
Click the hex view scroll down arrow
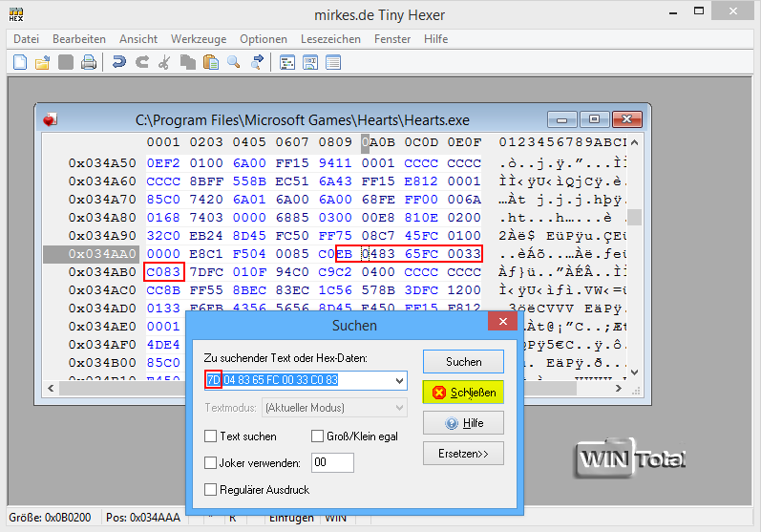click(634, 372)
